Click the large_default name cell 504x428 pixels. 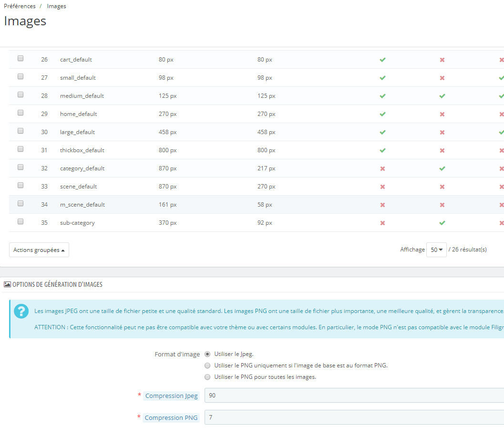pyautogui.click(x=77, y=132)
